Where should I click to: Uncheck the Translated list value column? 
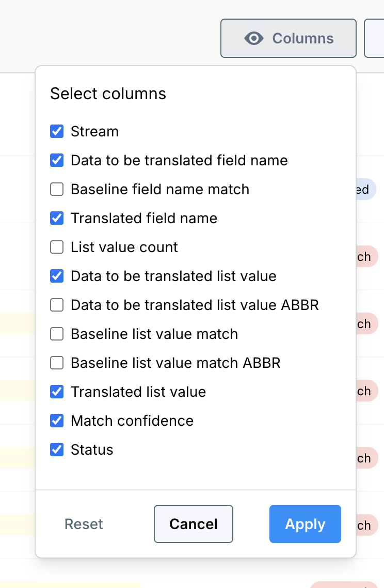(57, 392)
